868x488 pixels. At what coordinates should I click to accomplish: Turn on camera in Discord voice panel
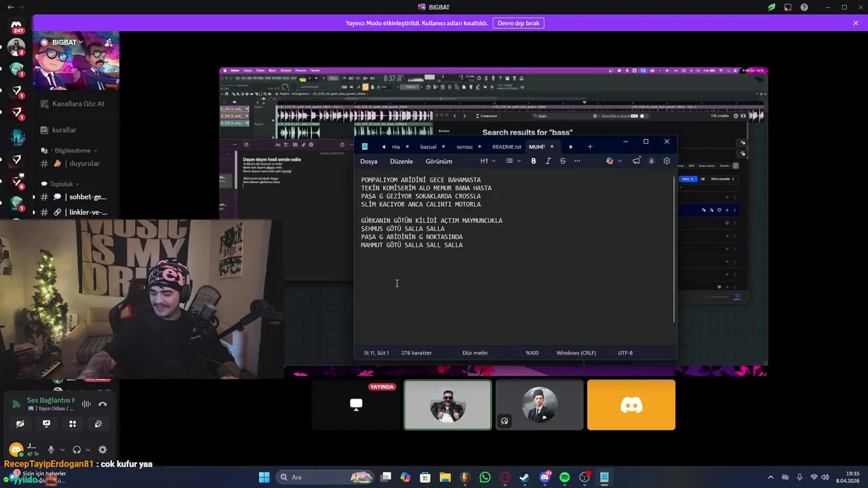point(20,424)
